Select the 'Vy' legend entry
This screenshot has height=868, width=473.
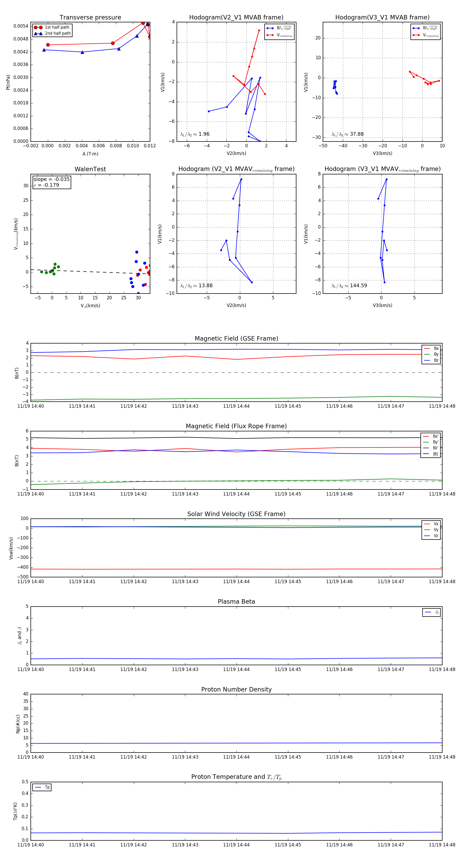coord(431,530)
